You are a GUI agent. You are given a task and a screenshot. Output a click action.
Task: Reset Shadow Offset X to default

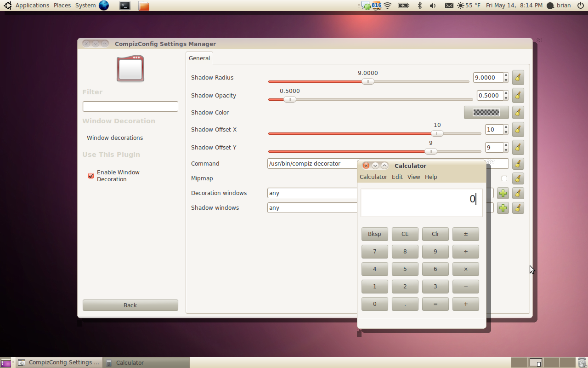[518, 130]
